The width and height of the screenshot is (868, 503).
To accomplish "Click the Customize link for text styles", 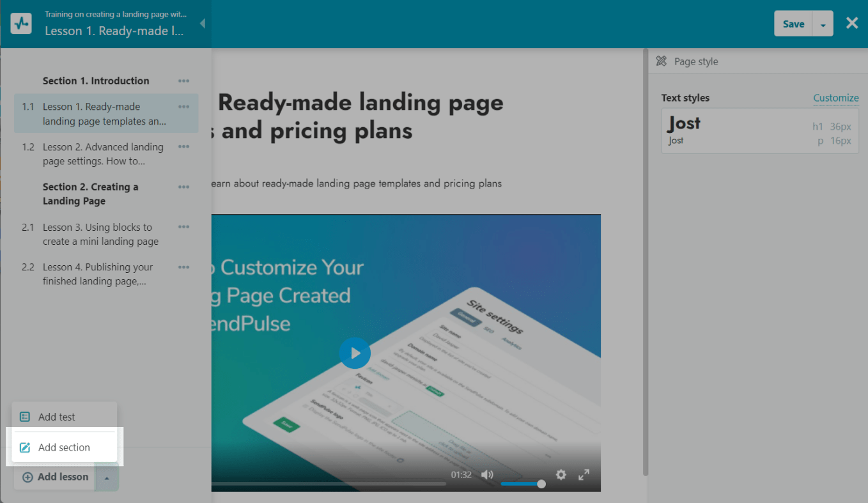I will [x=835, y=98].
